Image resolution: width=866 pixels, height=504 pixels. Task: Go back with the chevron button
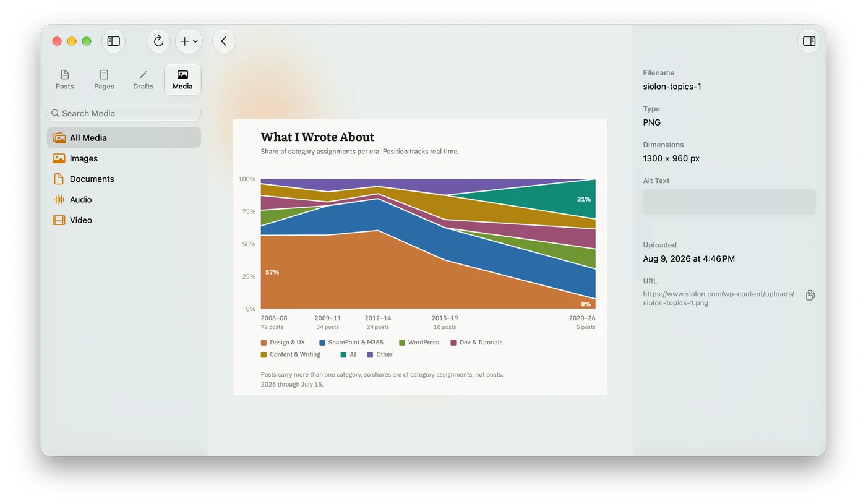pos(224,41)
